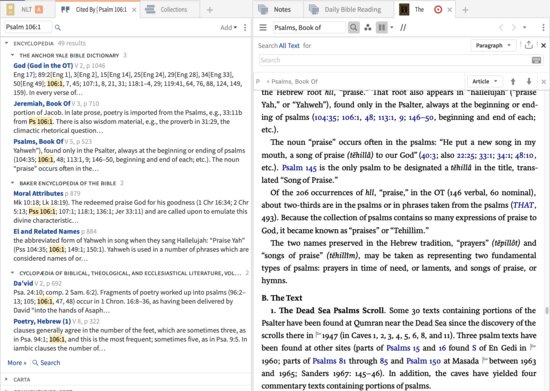Open the NLT Bible tab

pyautogui.click(x=25, y=9)
